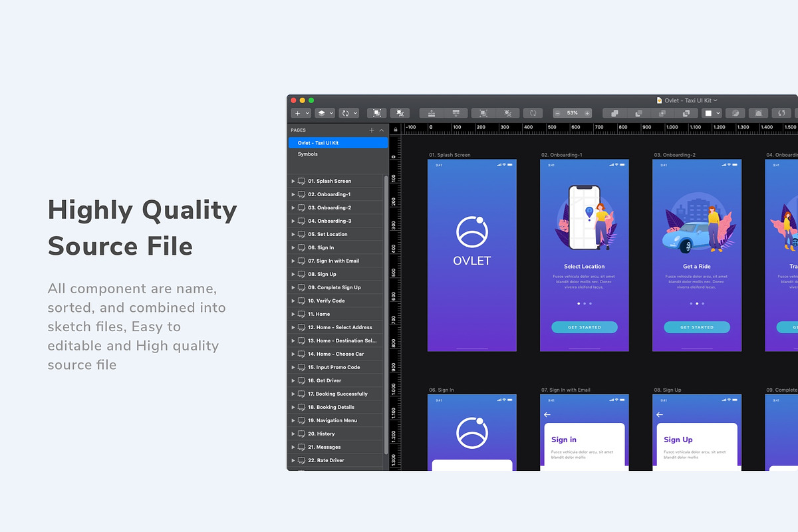798x532 pixels.
Task: Click the Edit shape toolbar icon
Action: coord(483,113)
